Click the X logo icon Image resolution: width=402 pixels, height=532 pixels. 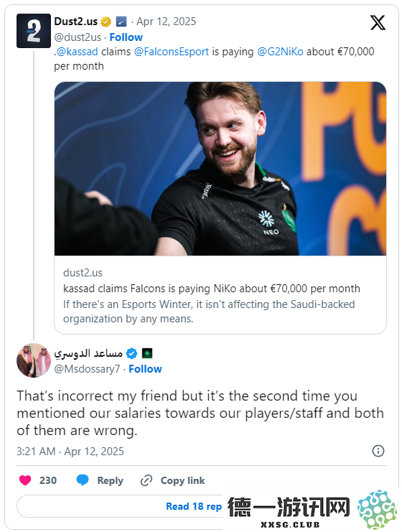tap(378, 23)
